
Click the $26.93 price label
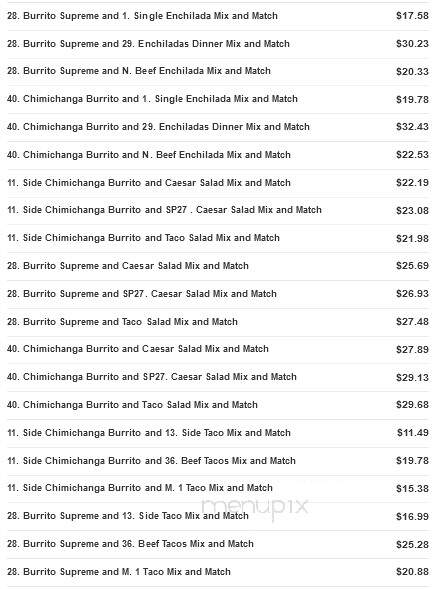pyautogui.click(x=412, y=294)
